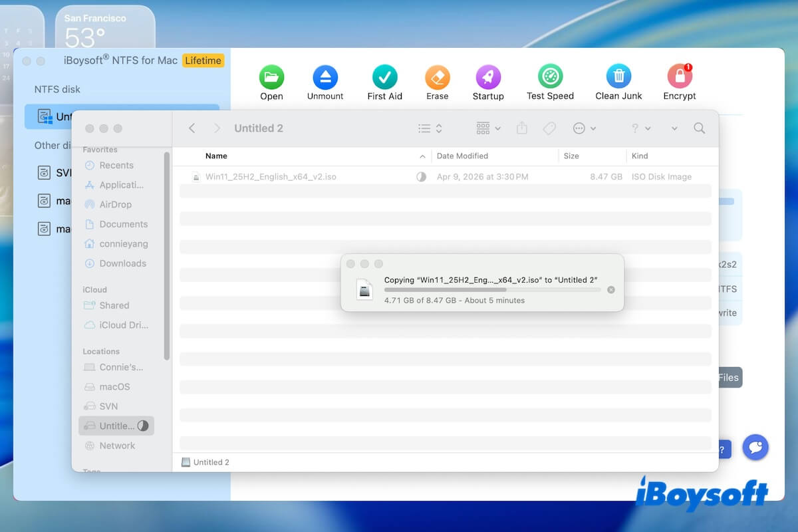Open the Finder group-by dropdown

point(489,128)
